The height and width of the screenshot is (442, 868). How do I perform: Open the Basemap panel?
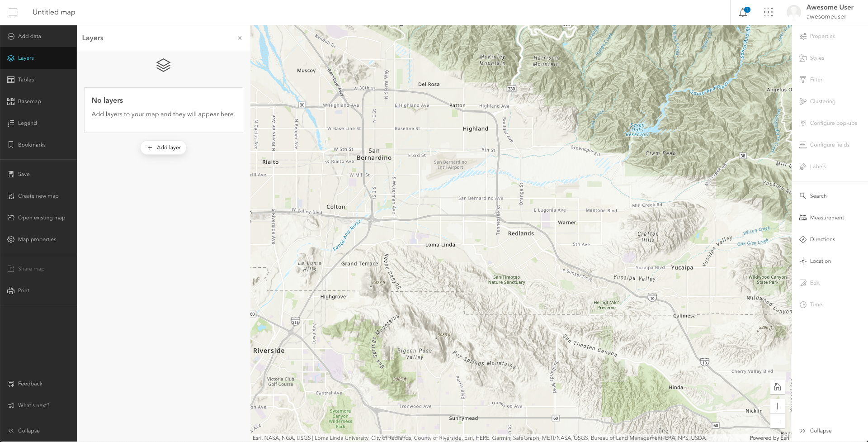click(x=29, y=101)
